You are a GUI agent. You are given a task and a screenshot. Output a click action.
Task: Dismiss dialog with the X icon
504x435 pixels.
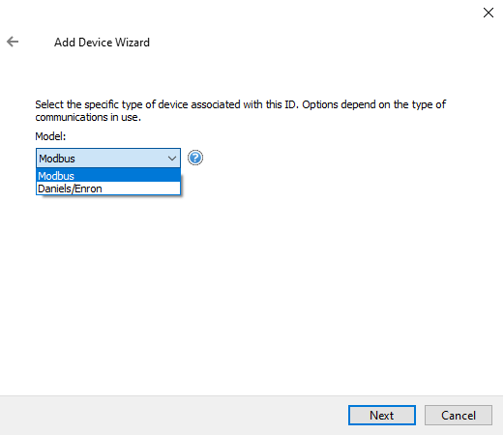489,13
